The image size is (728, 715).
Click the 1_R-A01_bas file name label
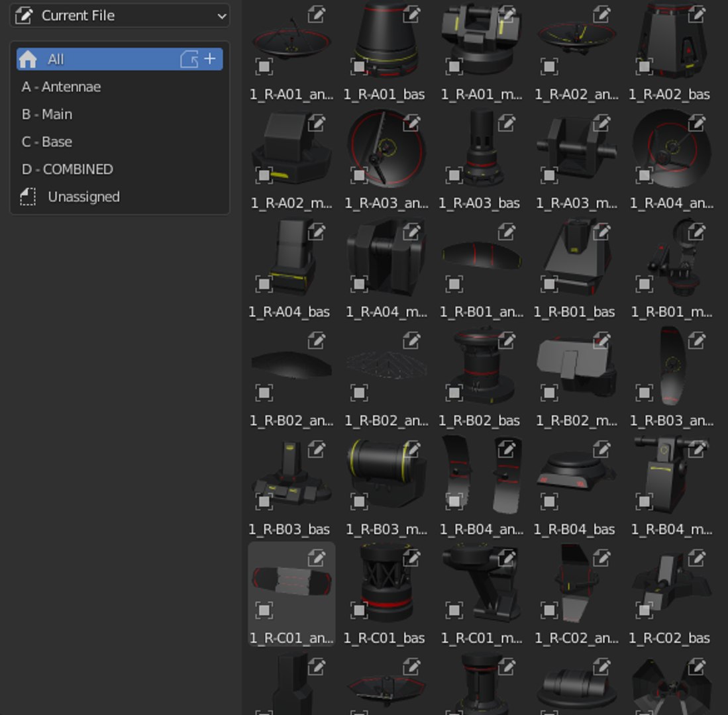[384, 95]
